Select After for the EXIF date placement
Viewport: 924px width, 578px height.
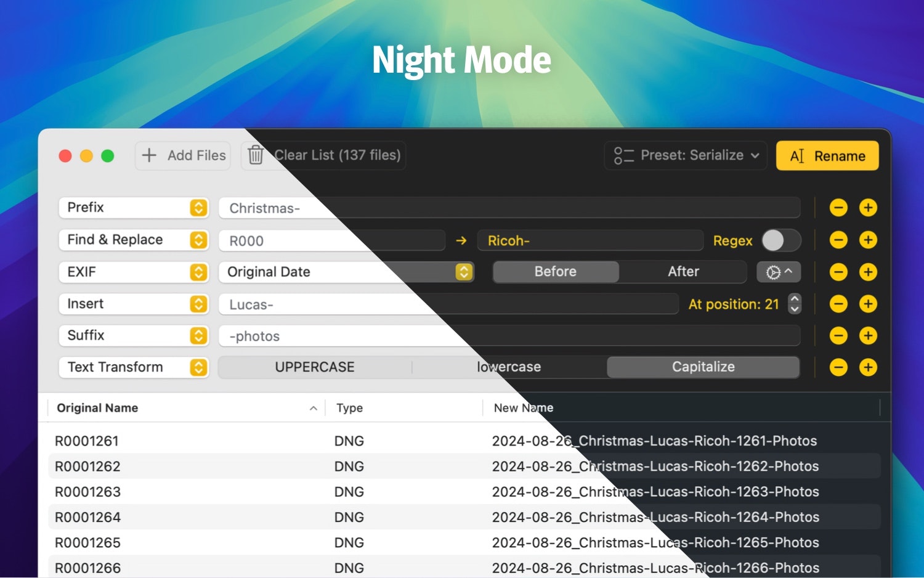683,272
